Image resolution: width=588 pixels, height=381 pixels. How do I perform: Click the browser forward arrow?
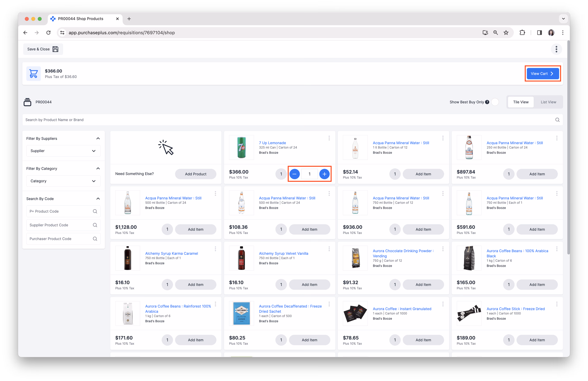(x=37, y=33)
